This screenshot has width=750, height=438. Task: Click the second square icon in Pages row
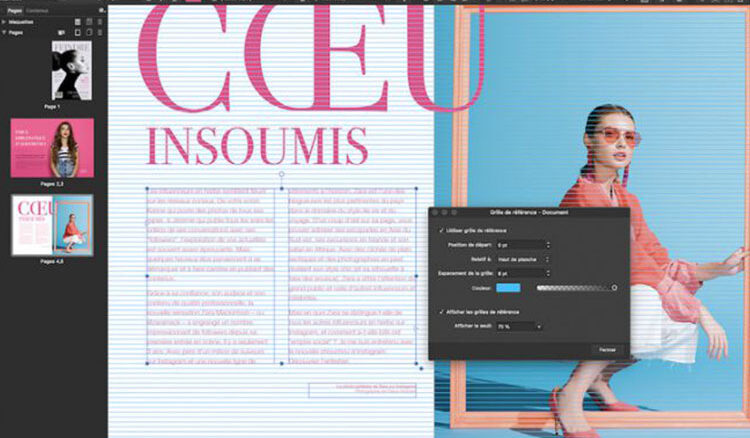click(x=89, y=32)
